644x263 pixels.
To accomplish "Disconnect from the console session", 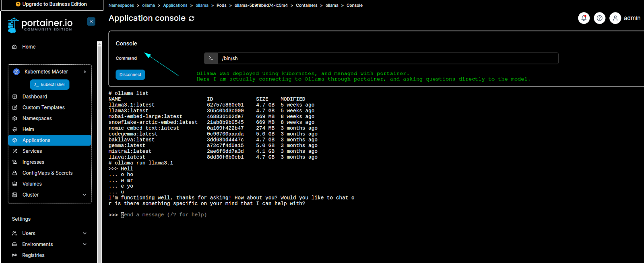I will pyautogui.click(x=130, y=75).
